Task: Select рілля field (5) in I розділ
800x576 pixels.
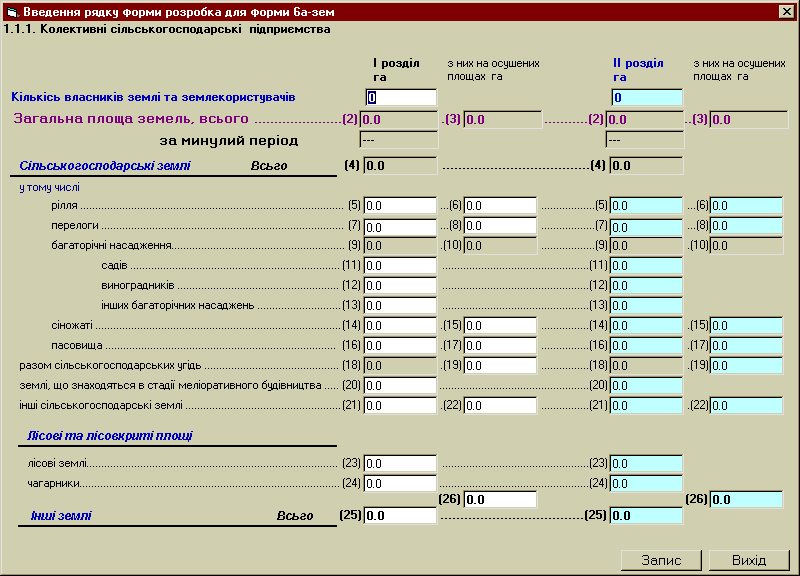Action: [x=400, y=206]
